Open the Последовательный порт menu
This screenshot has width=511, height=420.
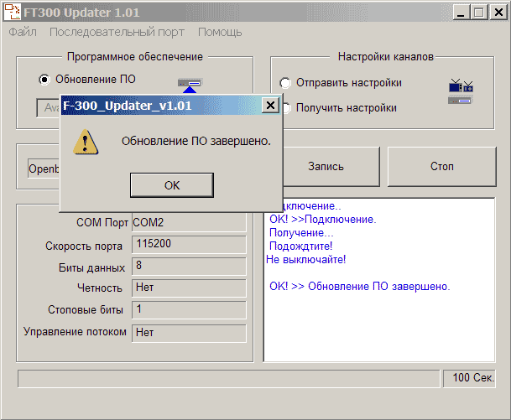(117, 32)
